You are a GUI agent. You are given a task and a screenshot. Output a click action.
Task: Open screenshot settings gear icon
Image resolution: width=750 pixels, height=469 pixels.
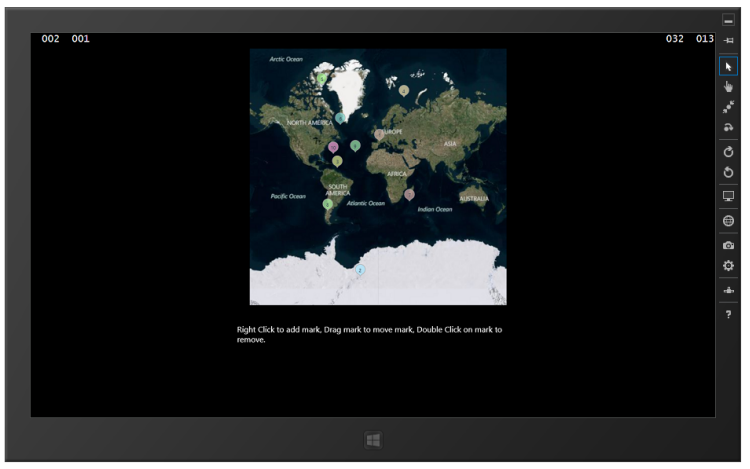(x=728, y=265)
